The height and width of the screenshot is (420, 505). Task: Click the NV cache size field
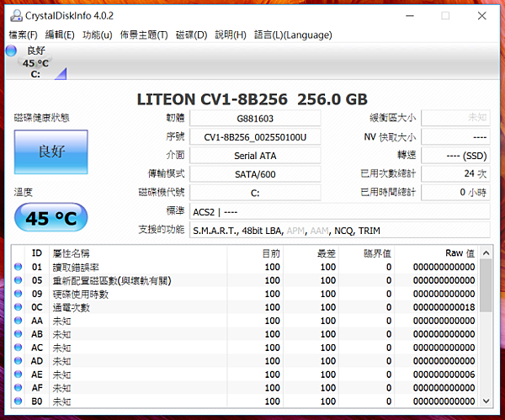pyautogui.click(x=455, y=137)
